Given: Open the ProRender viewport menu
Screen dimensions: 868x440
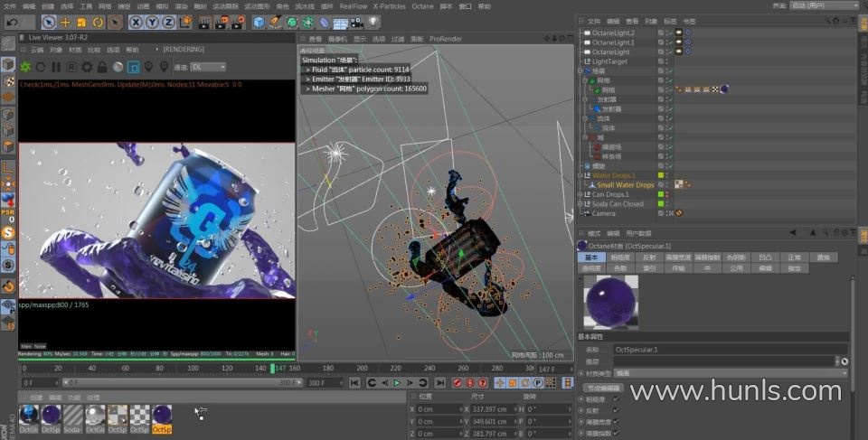Looking at the screenshot, I should pos(445,39).
